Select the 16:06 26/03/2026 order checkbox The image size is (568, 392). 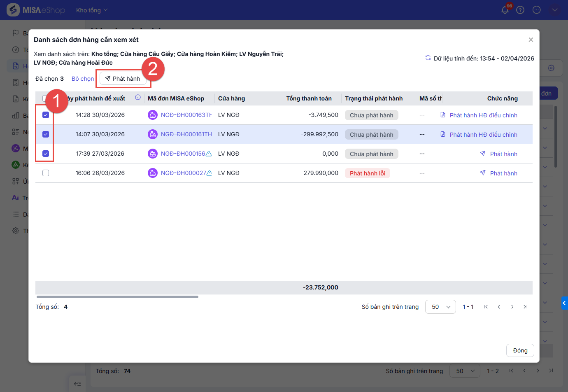click(x=46, y=173)
